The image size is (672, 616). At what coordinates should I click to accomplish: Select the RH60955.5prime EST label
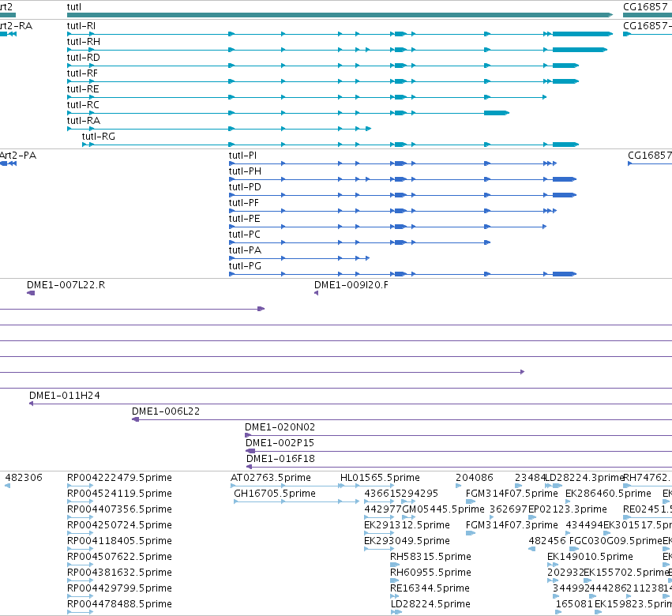tap(430, 573)
